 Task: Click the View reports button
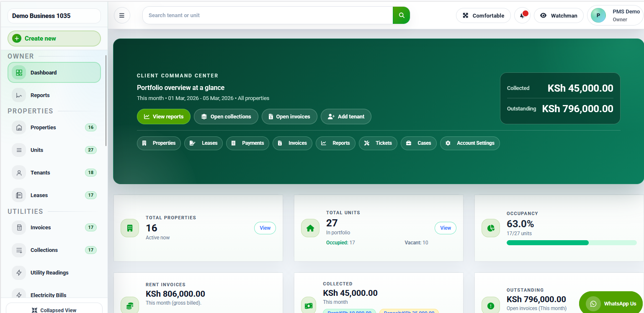(163, 116)
